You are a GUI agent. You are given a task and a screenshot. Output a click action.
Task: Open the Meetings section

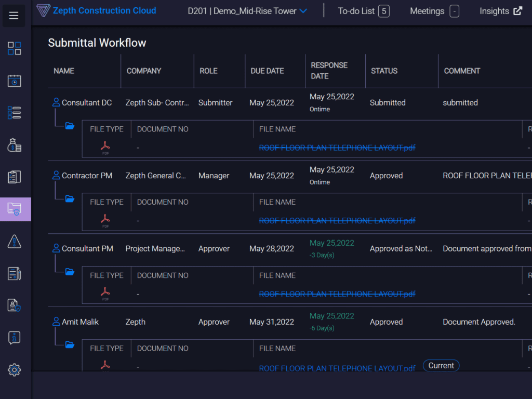434,11
